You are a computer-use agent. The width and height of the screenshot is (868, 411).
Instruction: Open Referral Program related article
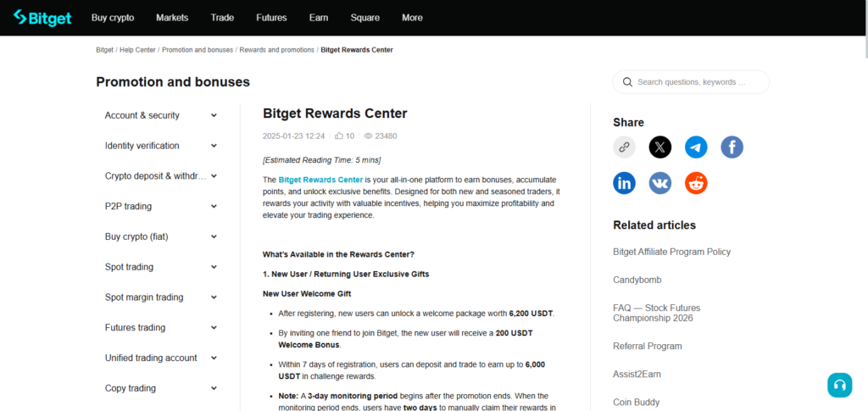648,347
